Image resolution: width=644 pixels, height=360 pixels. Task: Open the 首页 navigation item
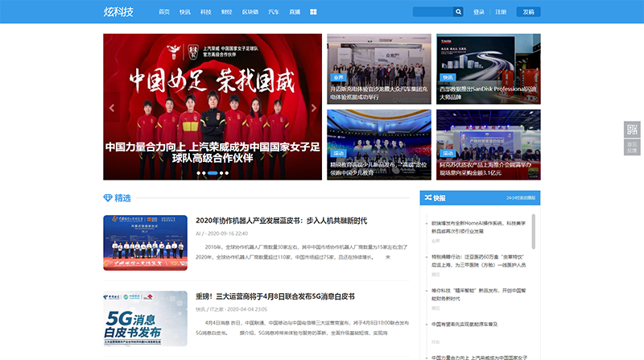click(x=164, y=12)
